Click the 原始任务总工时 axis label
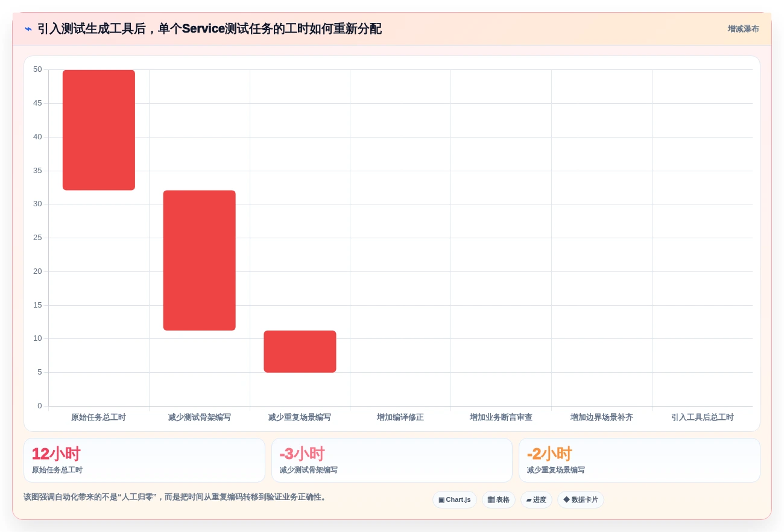The height and width of the screenshot is (532, 784). tap(99, 417)
